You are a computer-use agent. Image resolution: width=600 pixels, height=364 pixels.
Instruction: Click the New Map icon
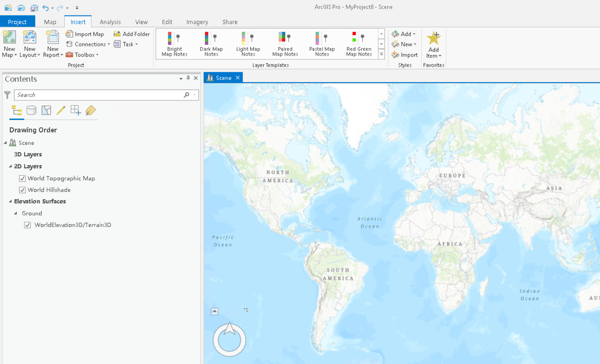pos(9,37)
